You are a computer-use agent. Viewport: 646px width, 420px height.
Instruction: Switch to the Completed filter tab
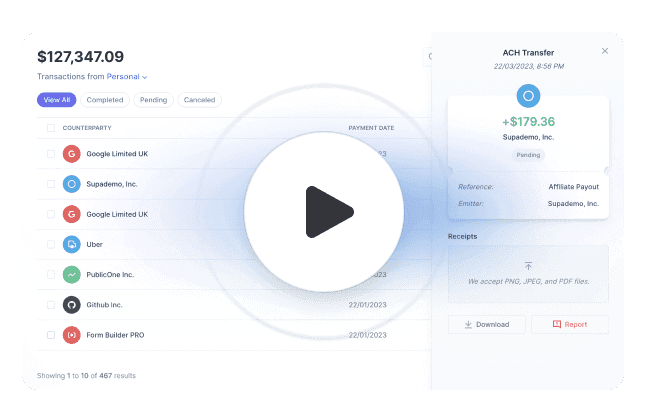105,100
